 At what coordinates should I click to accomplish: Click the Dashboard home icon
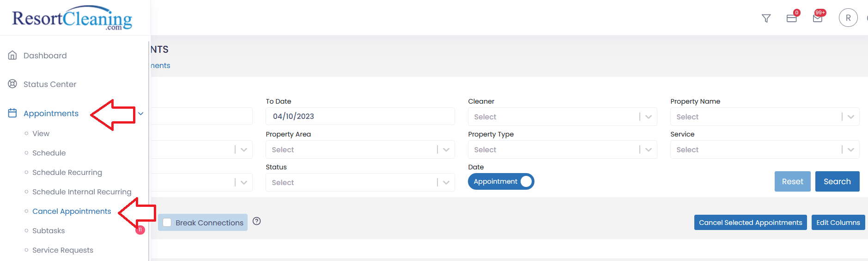12,56
